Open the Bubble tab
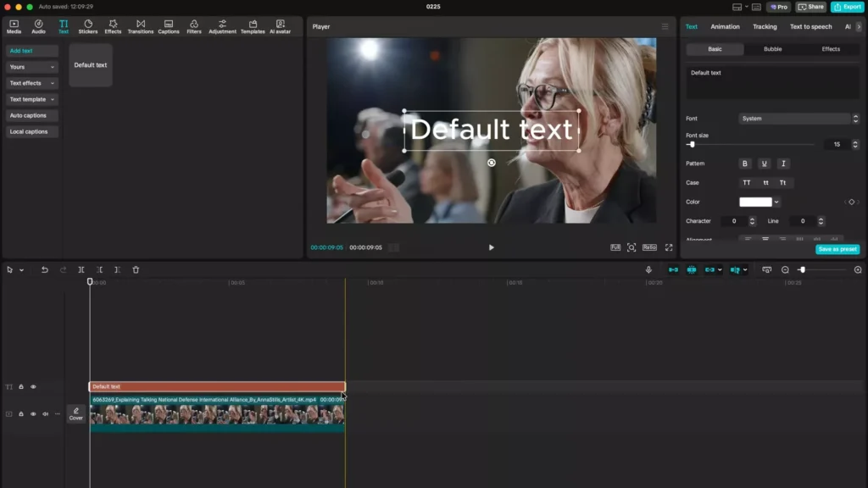Viewport: 868px width, 488px height. pyautogui.click(x=771, y=48)
